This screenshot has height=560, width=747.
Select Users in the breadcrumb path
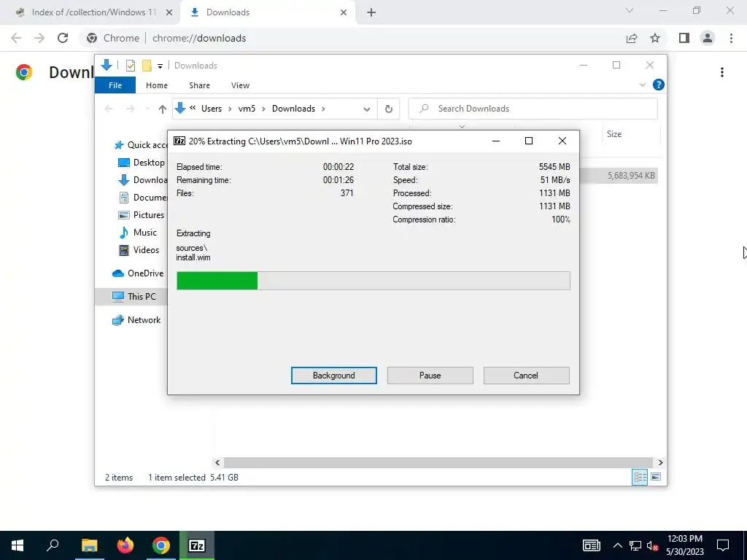point(212,109)
